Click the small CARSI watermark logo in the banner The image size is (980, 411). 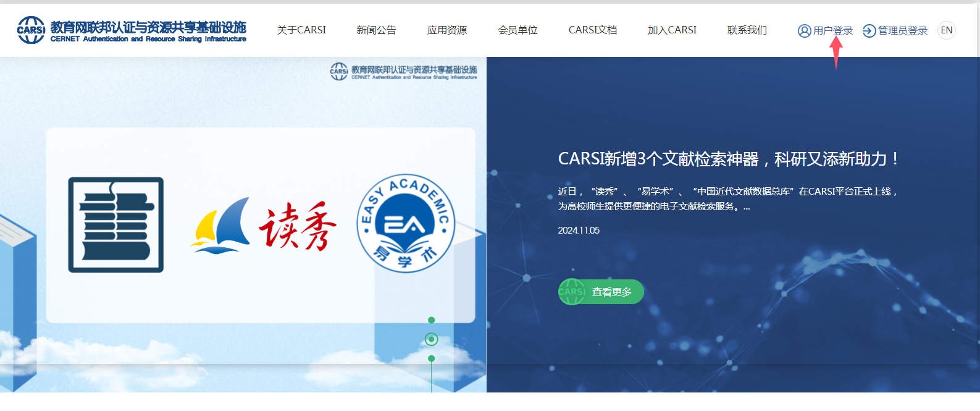(x=339, y=72)
